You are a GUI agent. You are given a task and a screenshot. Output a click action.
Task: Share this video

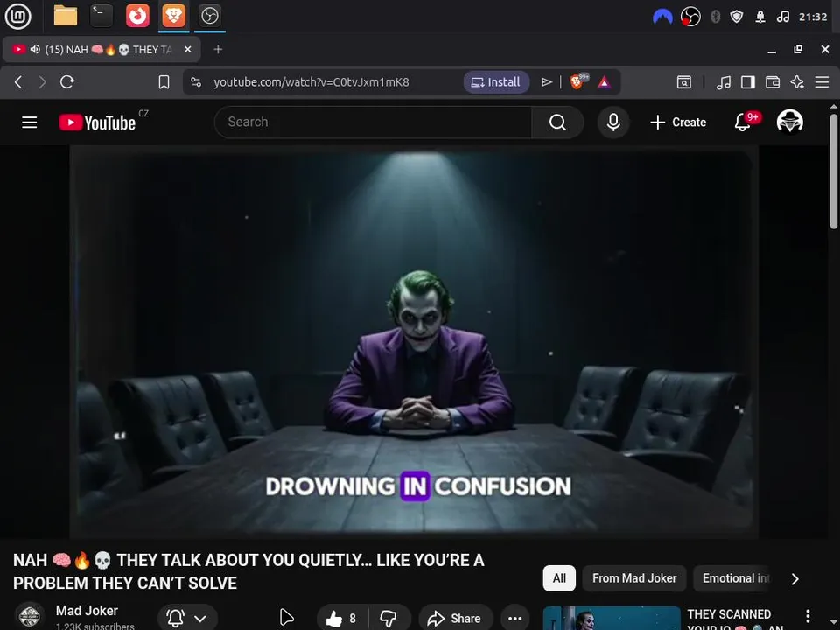(x=455, y=619)
